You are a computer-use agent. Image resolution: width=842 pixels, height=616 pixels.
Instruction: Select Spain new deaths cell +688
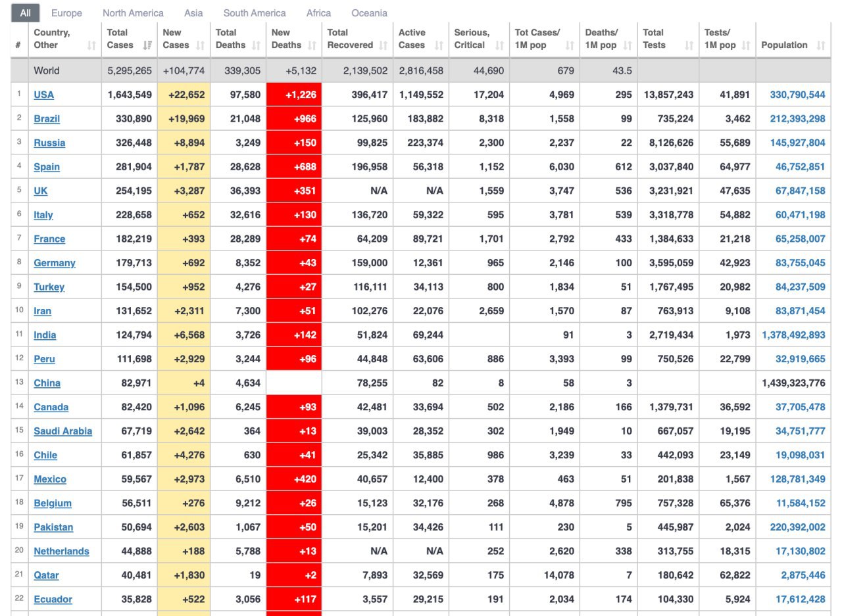(x=294, y=167)
